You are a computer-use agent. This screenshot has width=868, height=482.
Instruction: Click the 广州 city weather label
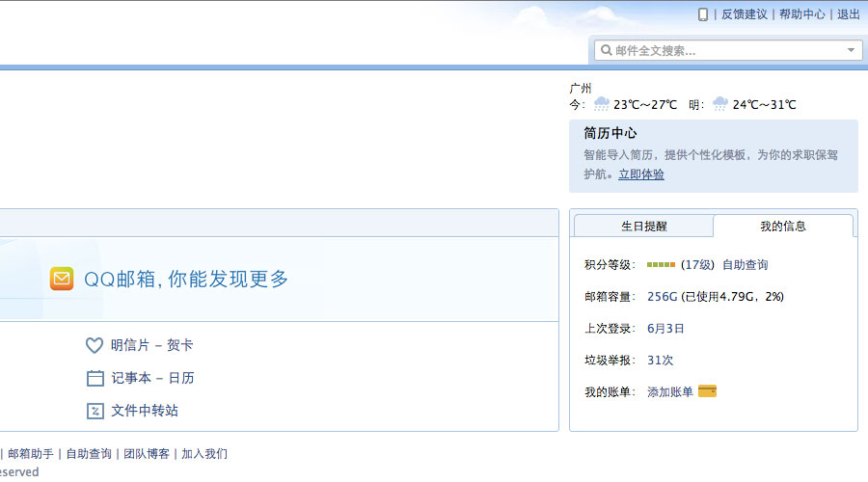[581, 88]
